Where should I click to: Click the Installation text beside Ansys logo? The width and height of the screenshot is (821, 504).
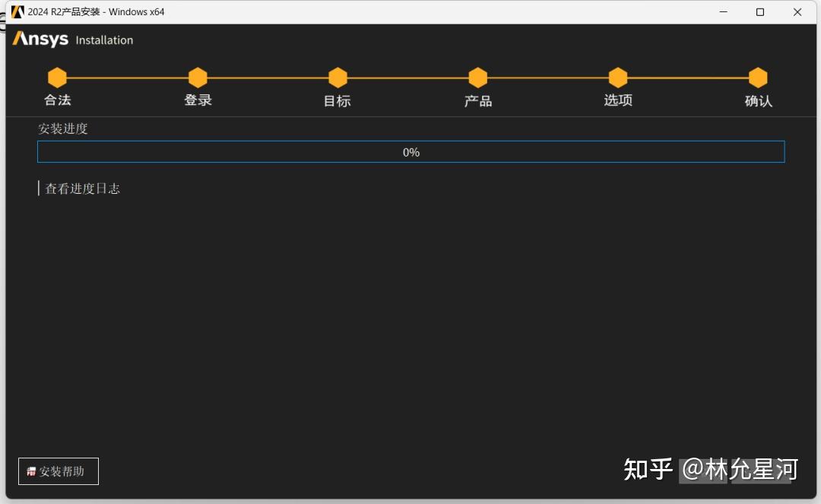pyautogui.click(x=104, y=40)
